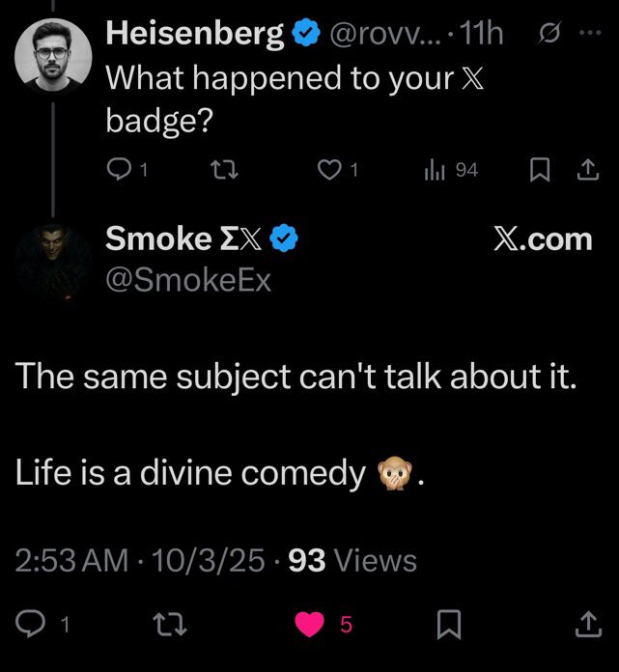Share Heisenberg's tweet
The height and width of the screenshot is (672, 619).
coord(585,171)
